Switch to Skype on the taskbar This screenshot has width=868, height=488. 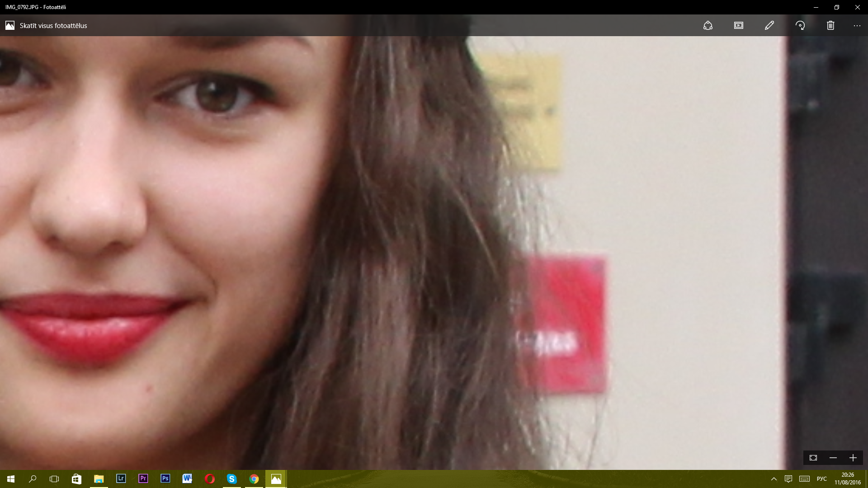[x=231, y=479]
